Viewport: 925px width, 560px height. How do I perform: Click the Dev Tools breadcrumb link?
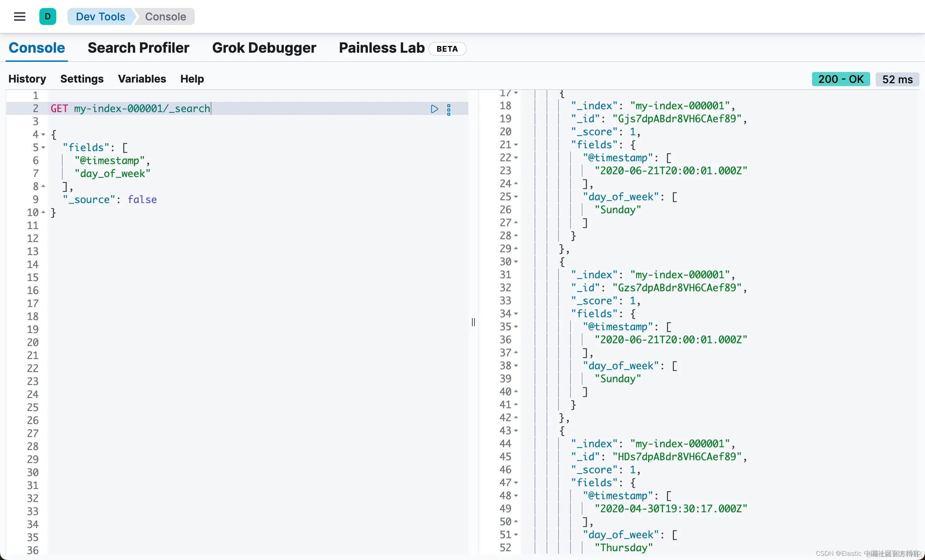click(100, 17)
